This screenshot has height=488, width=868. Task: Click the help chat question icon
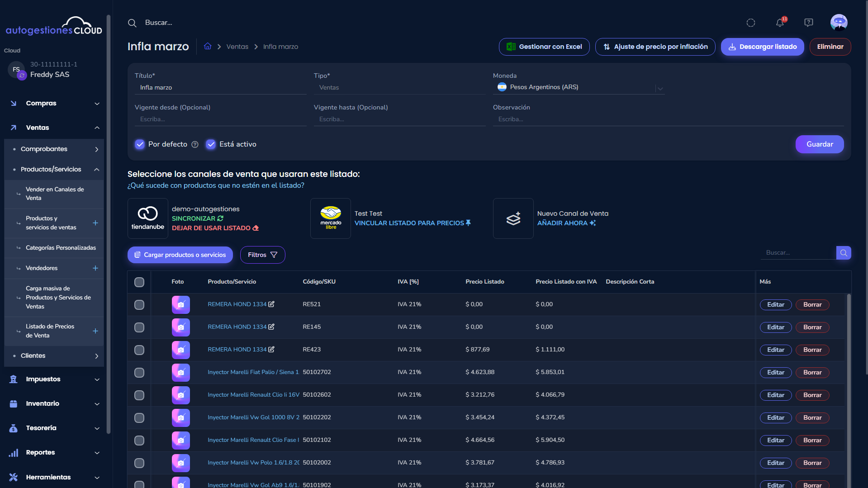809,23
